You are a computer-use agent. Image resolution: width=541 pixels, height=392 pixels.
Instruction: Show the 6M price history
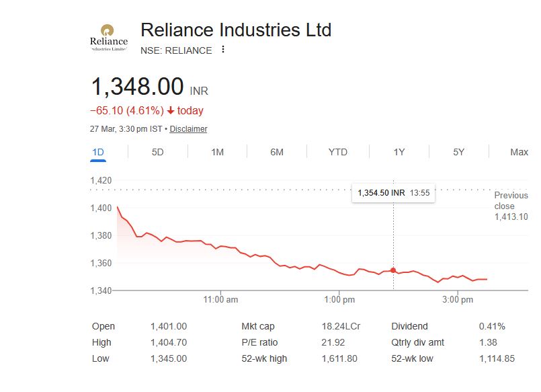click(x=277, y=152)
